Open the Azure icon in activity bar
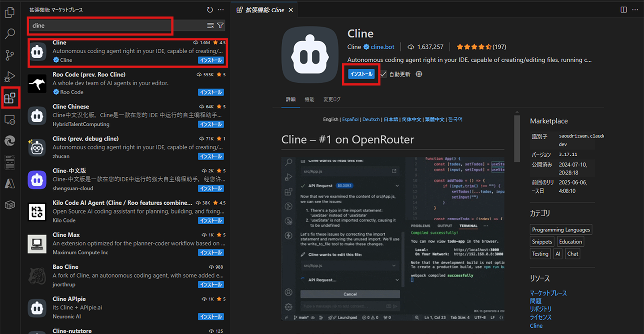The image size is (644, 334). tap(9, 184)
